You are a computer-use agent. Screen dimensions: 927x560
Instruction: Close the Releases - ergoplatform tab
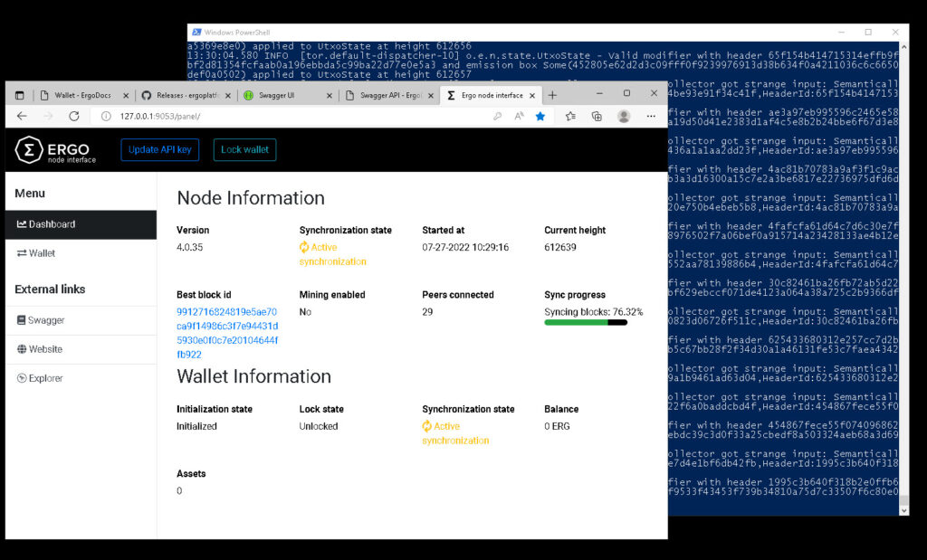point(228,95)
